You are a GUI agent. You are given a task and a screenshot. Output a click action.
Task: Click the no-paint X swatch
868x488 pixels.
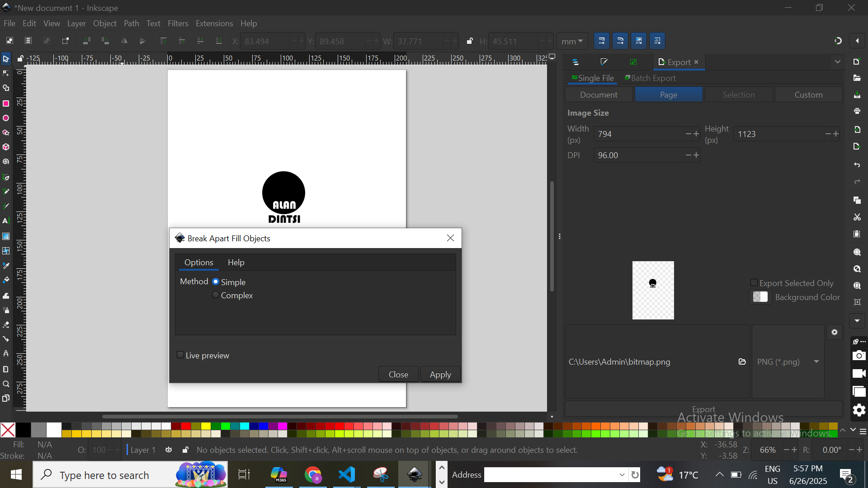tap(8, 430)
